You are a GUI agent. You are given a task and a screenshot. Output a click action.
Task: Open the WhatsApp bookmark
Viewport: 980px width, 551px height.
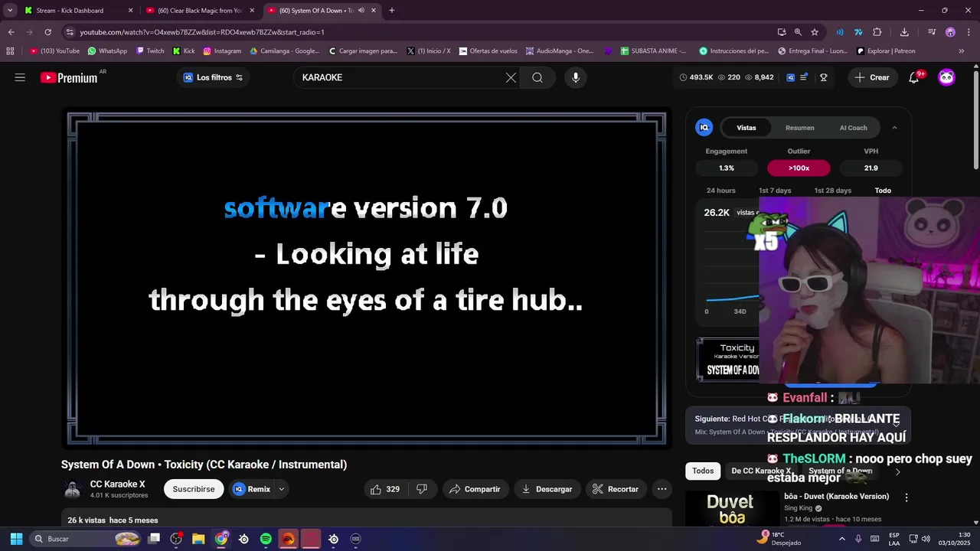coord(107,51)
